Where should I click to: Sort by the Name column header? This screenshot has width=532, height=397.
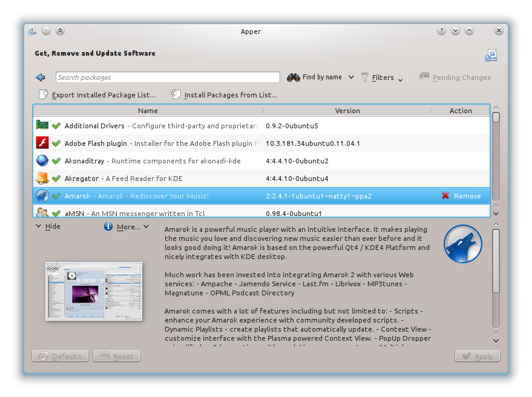(148, 111)
